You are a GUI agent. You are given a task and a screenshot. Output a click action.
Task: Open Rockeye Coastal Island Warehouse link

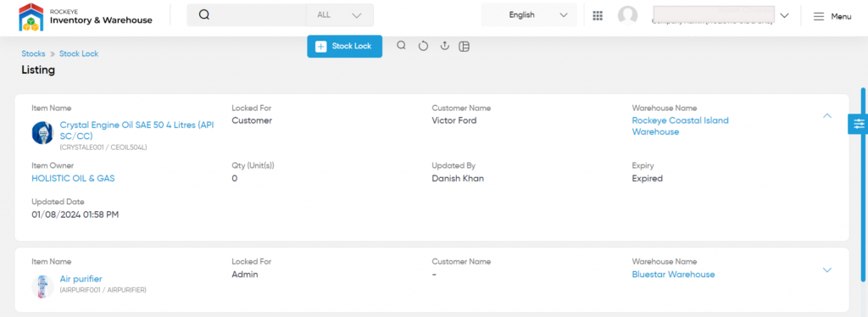click(x=681, y=126)
